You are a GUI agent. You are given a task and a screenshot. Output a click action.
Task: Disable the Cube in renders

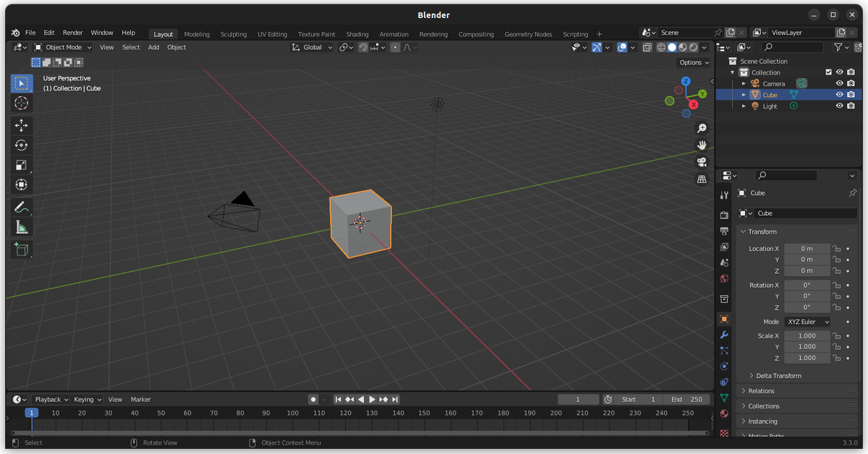tap(851, 95)
